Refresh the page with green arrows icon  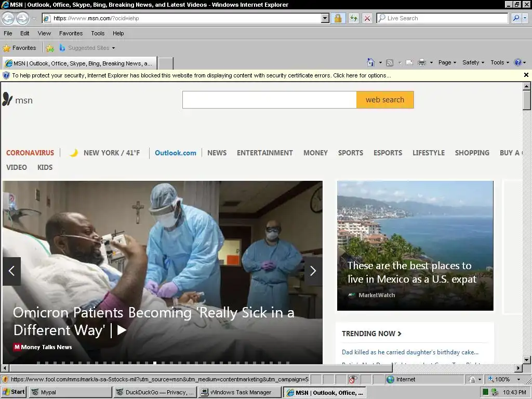pyautogui.click(x=353, y=18)
